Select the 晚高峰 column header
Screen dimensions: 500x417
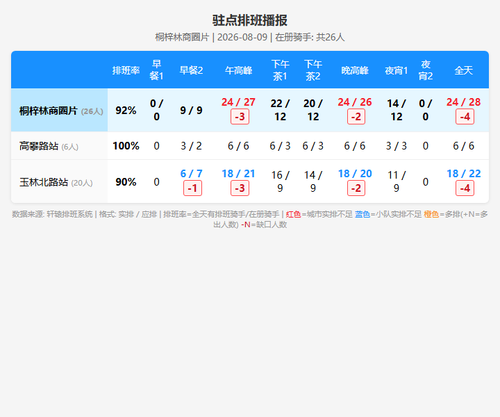click(x=355, y=70)
